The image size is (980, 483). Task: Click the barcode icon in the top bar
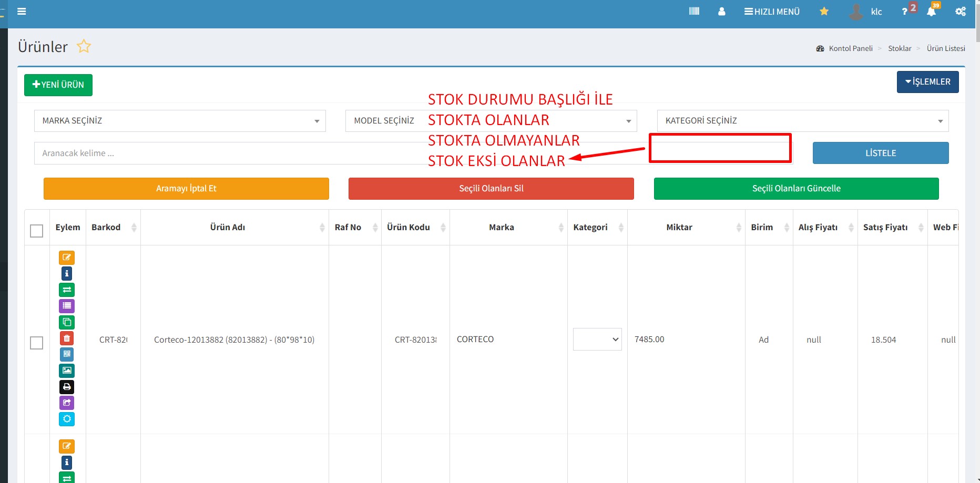pos(694,12)
